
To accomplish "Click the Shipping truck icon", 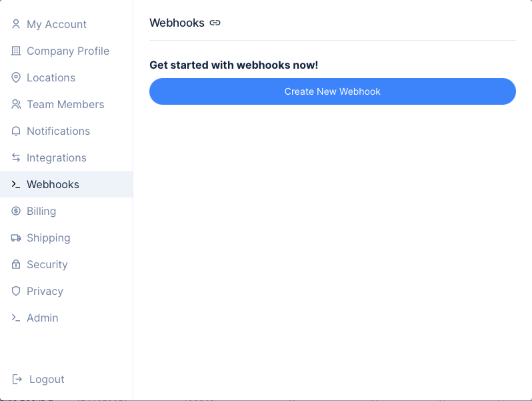I will point(16,238).
